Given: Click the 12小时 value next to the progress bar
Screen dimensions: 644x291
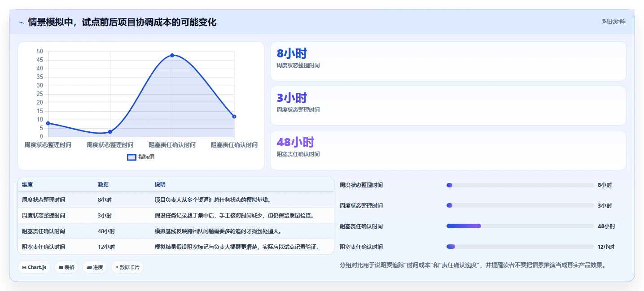Looking at the screenshot, I should [x=606, y=247].
